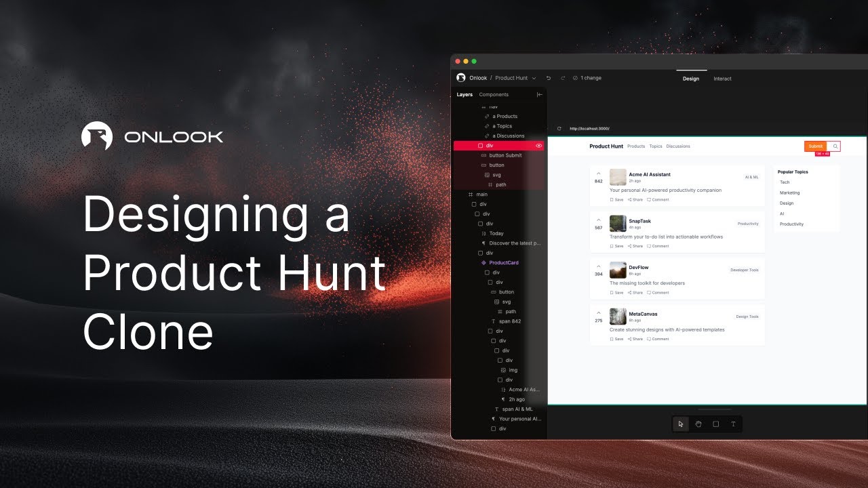Screen dimensions: 868x488
Task: Click the '1 change' indicator
Action: (587, 78)
